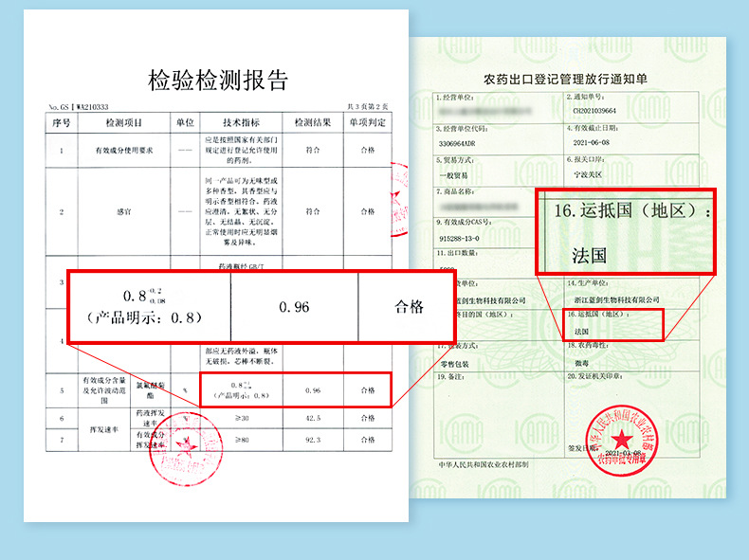Select report number No.GS WA210333
Screen dimensions: 749x560
[79, 107]
